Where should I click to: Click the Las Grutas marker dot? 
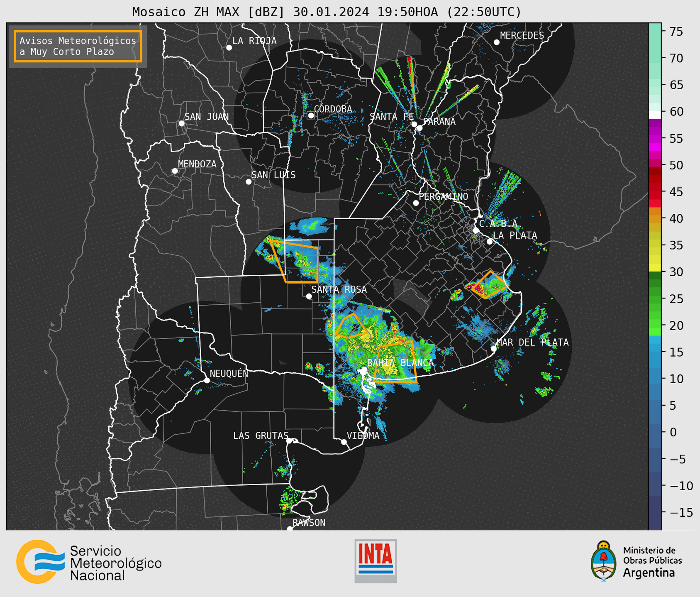[x=289, y=441]
